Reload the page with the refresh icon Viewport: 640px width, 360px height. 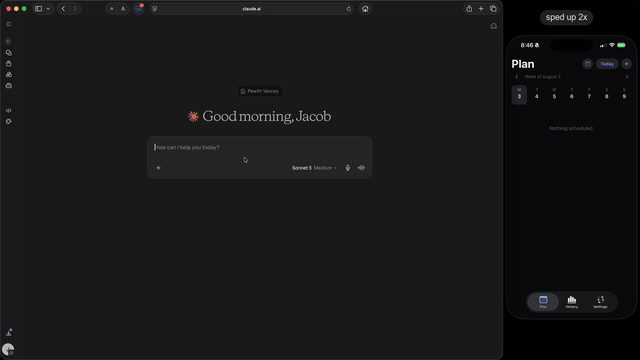(349, 9)
